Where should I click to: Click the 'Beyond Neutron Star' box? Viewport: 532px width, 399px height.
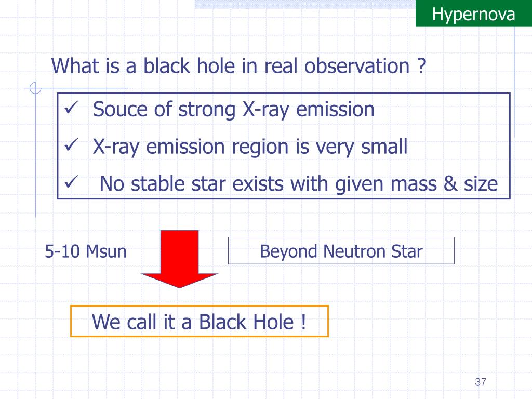[x=341, y=251]
